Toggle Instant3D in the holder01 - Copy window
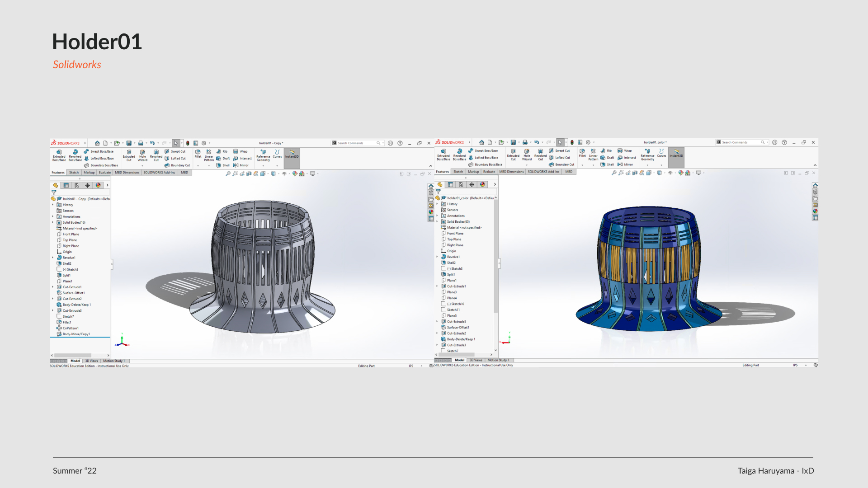Screen dimensions: 868x488 point(292,154)
